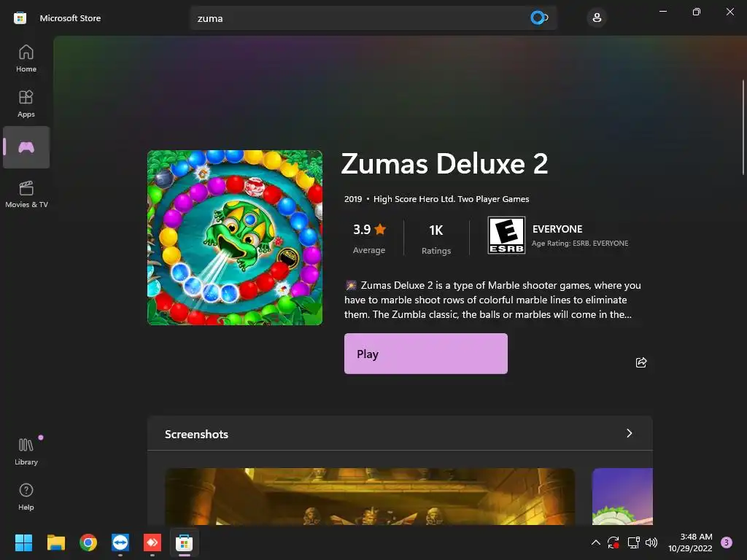Open the Zumas Deluxe 2 game artwork
Viewport: 747px width, 560px height.
tap(235, 238)
